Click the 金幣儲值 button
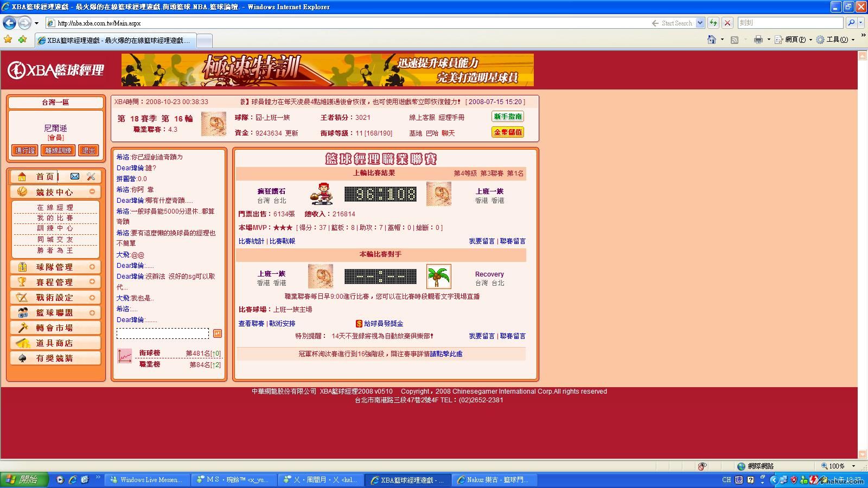This screenshot has height=488, width=868. 507,132
